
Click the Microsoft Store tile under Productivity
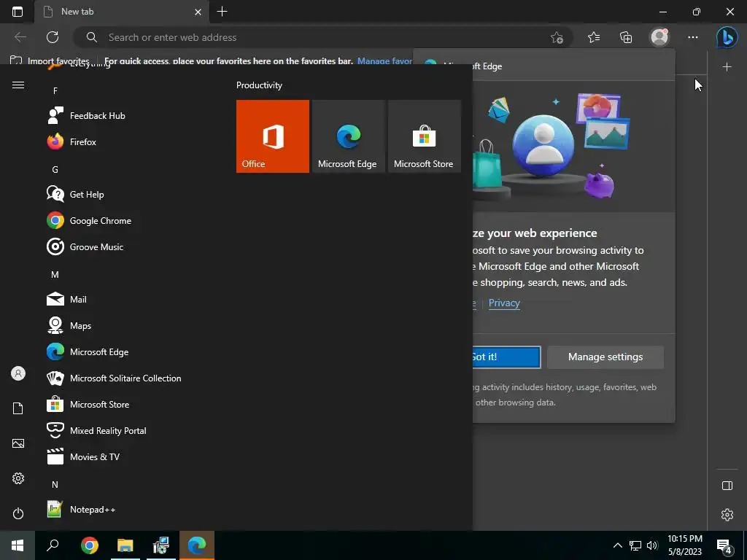click(425, 136)
